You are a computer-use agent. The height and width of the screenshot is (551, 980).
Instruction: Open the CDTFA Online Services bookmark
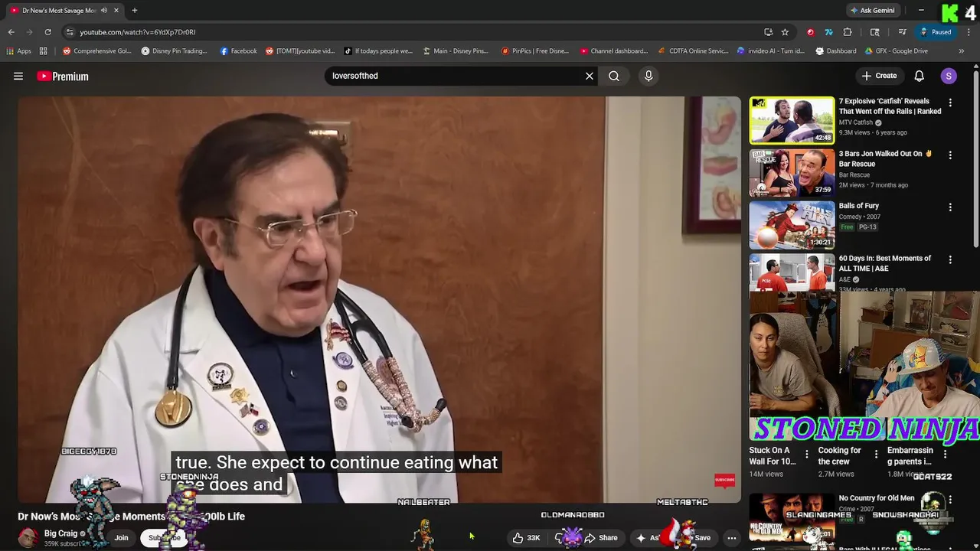693,51
